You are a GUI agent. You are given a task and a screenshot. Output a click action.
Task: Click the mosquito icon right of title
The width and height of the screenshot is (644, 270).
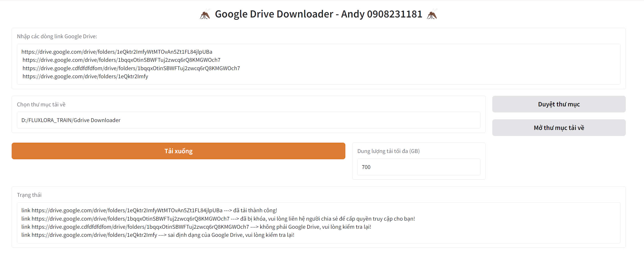pos(432,14)
